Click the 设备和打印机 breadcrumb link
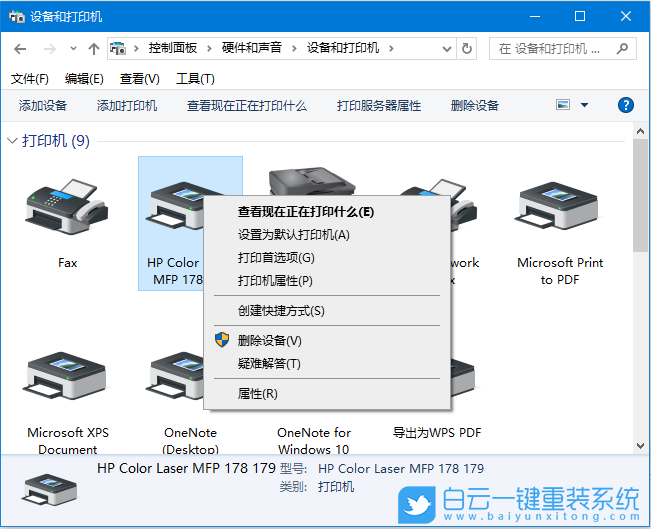 pos(343,48)
